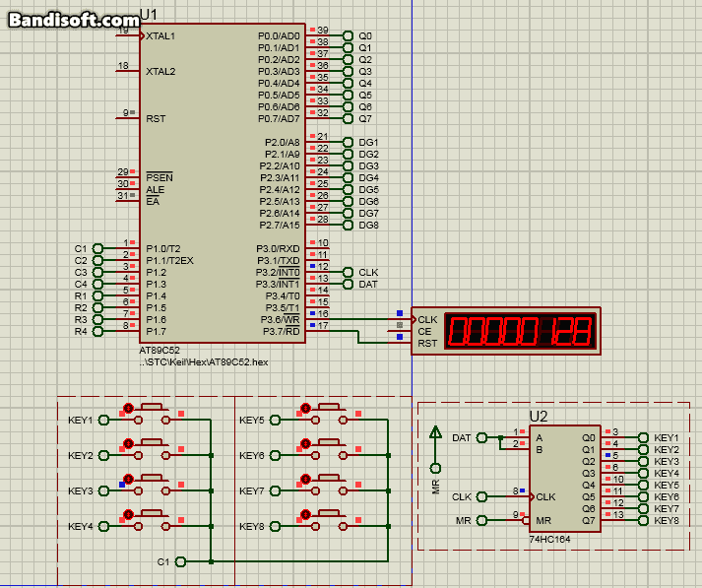Select the KEY1 terminal on U2 output Q0
702x588 pixels.
643,437
